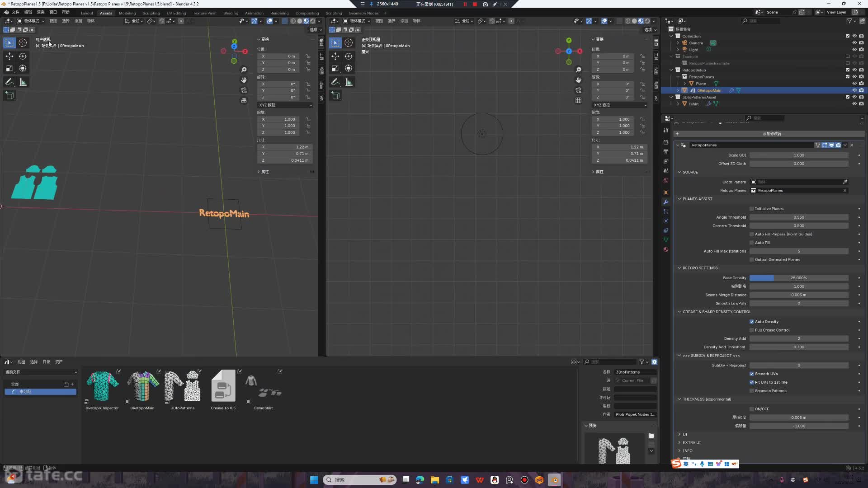The image size is (868, 488).
Task: Select the Measure tool in left viewport
Action: tap(23, 82)
